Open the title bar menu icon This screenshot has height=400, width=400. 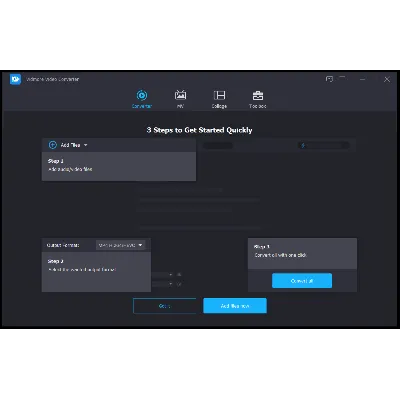coord(342,78)
